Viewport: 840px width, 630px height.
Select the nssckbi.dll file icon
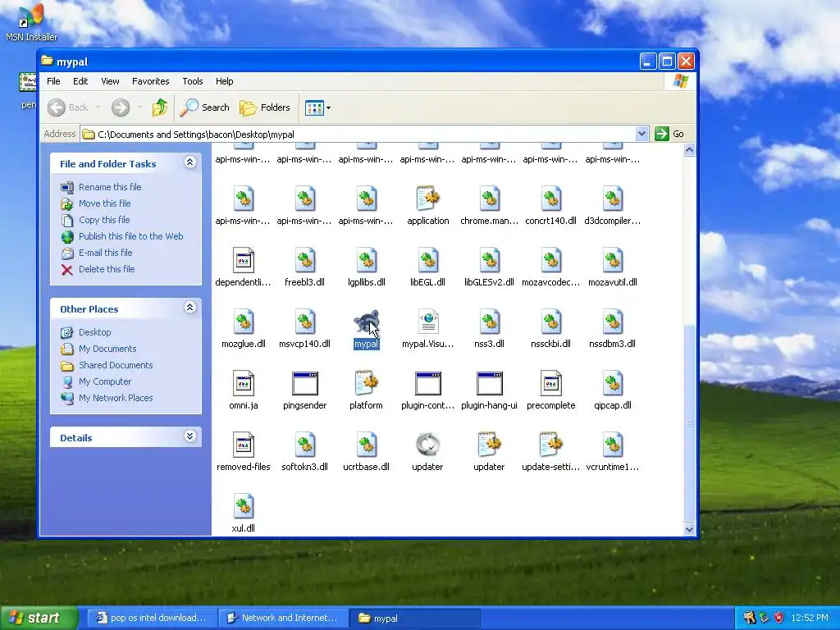coord(550,322)
